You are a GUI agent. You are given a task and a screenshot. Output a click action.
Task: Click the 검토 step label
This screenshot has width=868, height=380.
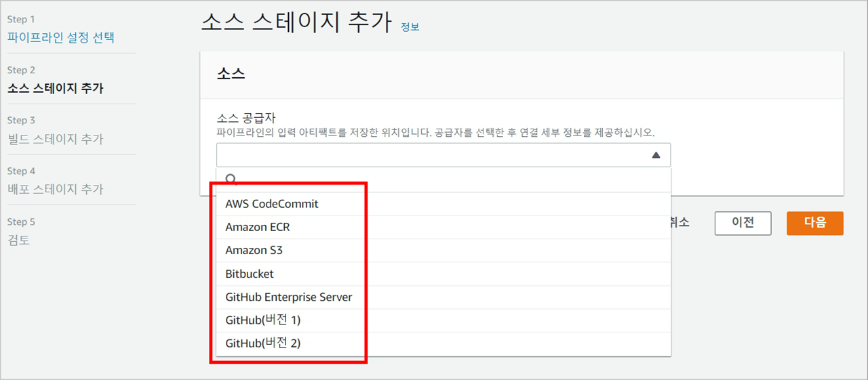(x=18, y=240)
